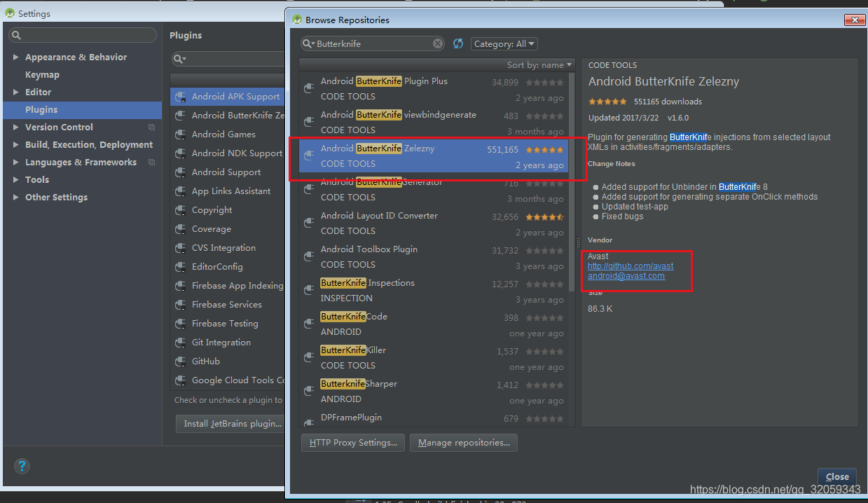Image resolution: width=868 pixels, height=503 pixels.
Task: Click plugin icon beside ButterKnife Inspections
Action: coord(308,290)
